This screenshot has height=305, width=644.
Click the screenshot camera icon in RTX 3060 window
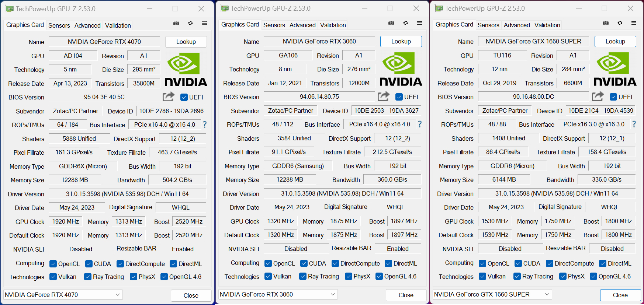pos(391,23)
